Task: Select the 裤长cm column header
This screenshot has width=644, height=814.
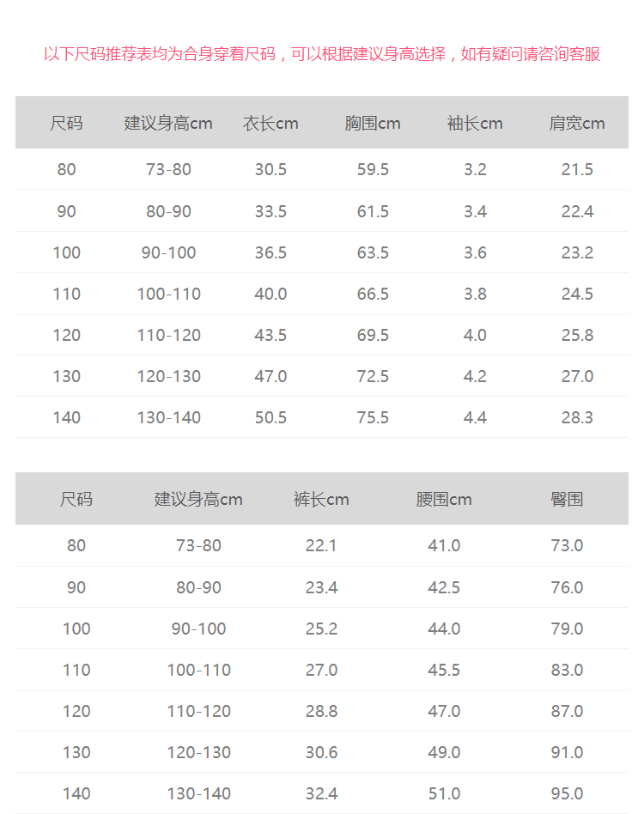Action: coord(321,500)
